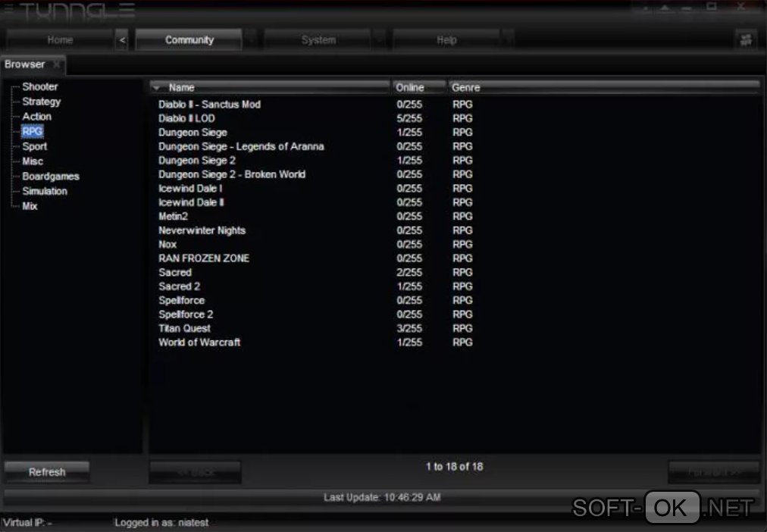
Task: Select the Misc category
Action: 33,161
